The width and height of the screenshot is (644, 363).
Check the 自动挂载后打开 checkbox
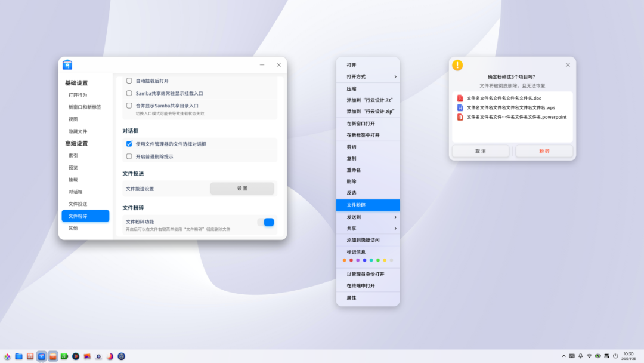pyautogui.click(x=129, y=81)
